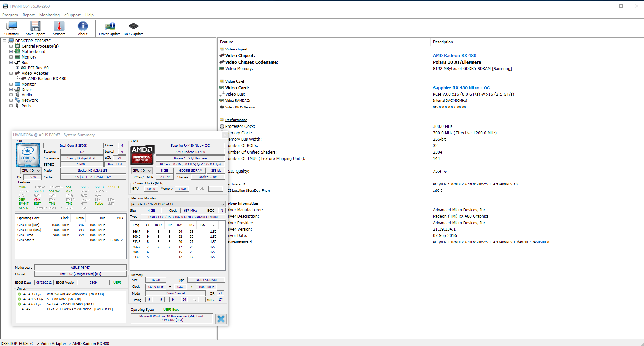Click the green check beside SATA 3 Gb/s

click(x=19, y=294)
